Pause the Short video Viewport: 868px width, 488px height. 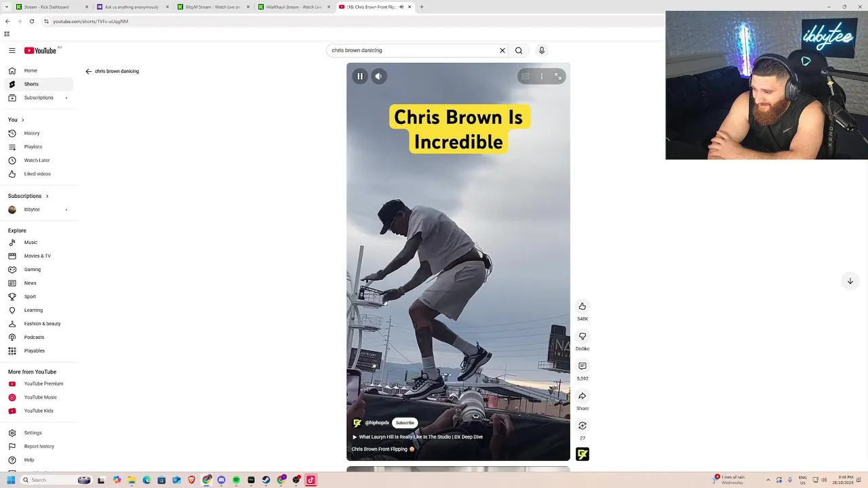tap(360, 77)
